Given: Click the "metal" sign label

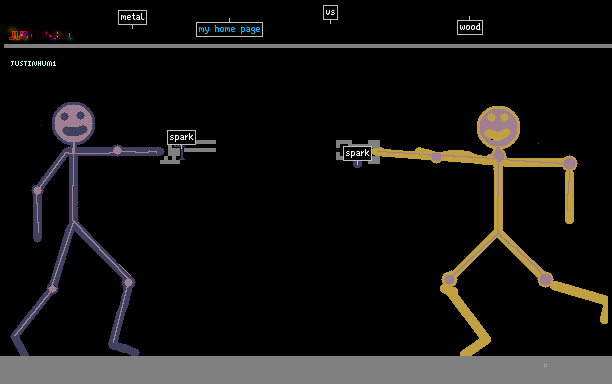Looking at the screenshot, I should pos(132,17).
